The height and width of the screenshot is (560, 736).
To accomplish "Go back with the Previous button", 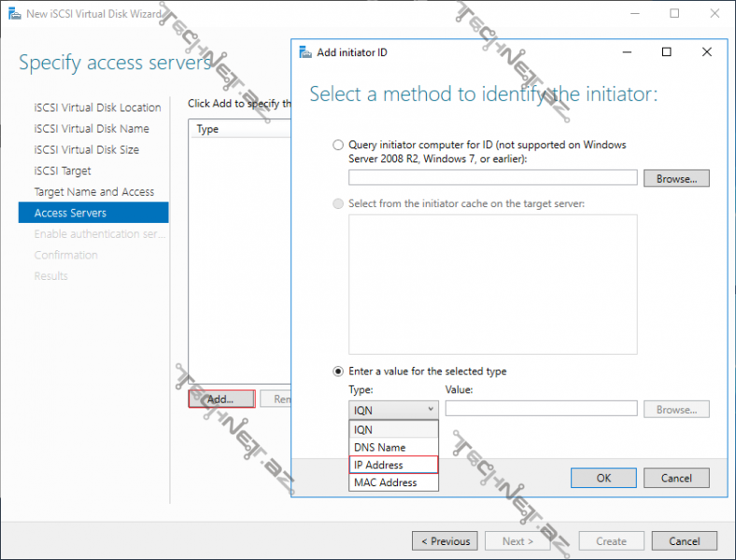I will pos(445,541).
